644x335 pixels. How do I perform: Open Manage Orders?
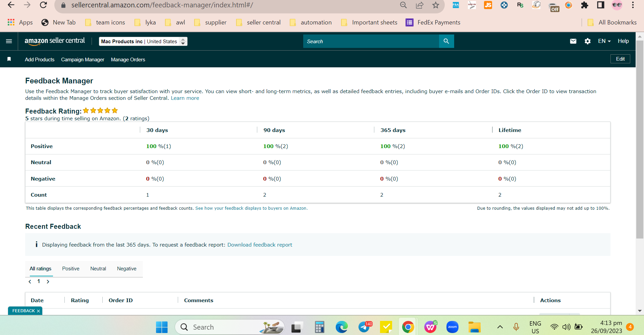(x=128, y=59)
